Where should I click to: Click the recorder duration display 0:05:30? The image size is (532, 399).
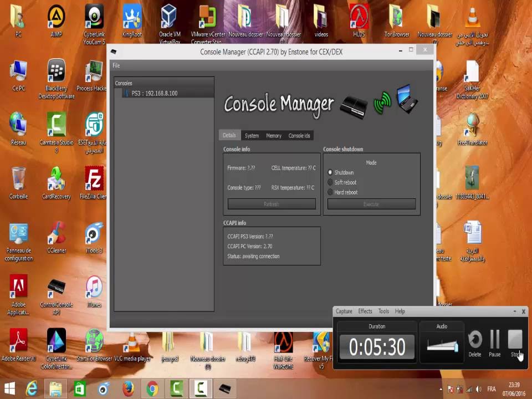[377, 347]
